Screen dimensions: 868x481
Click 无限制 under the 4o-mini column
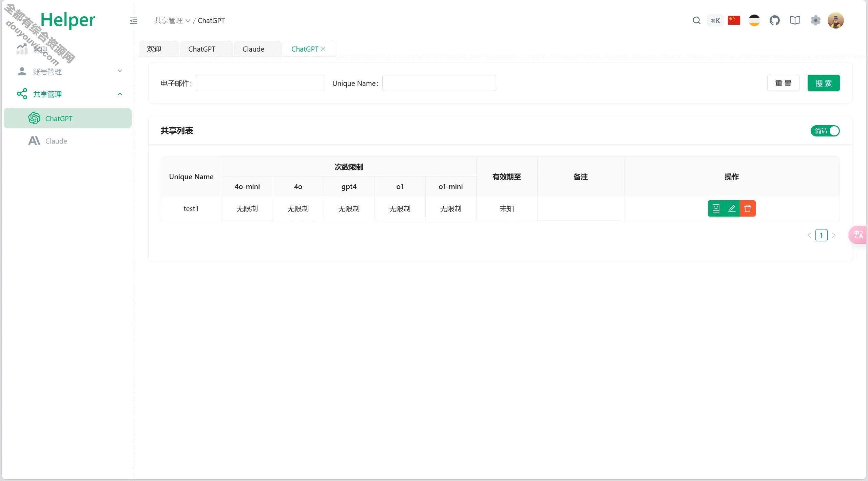[247, 208]
